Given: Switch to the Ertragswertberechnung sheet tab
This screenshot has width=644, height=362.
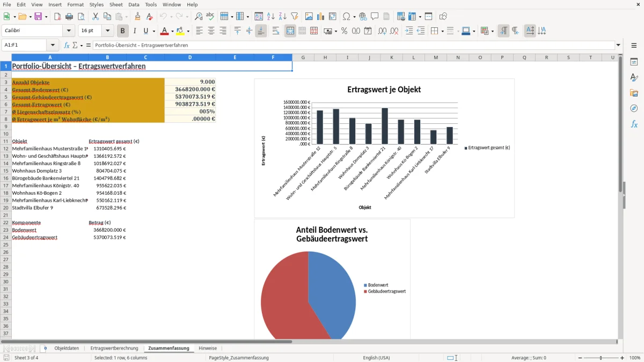Looking at the screenshot, I should [114, 348].
